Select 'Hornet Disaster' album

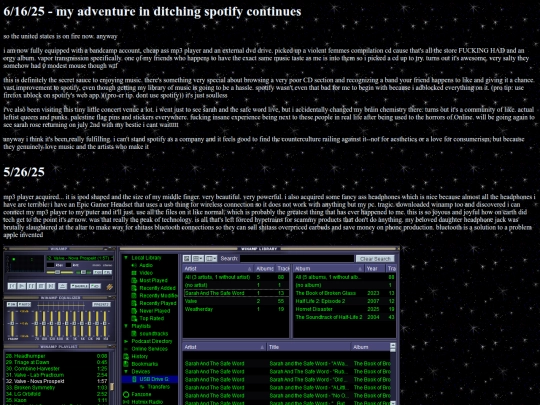tap(344, 309)
